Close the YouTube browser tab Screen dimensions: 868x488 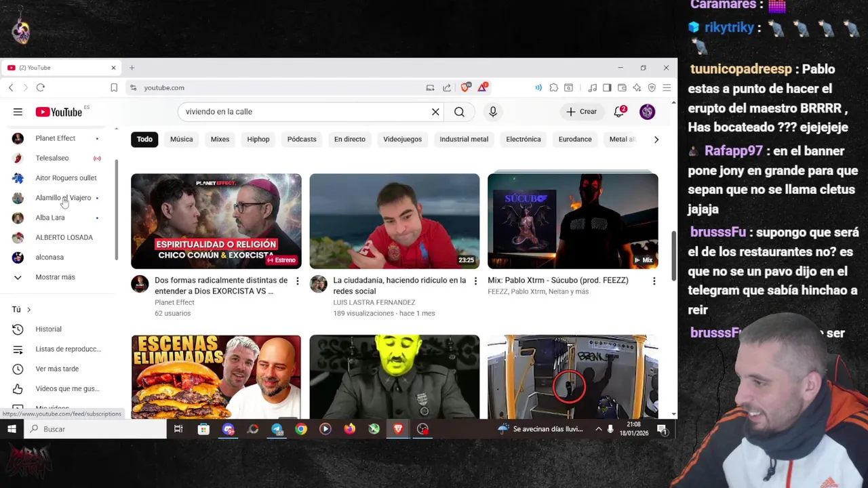pyautogui.click(x=113, y=68)
